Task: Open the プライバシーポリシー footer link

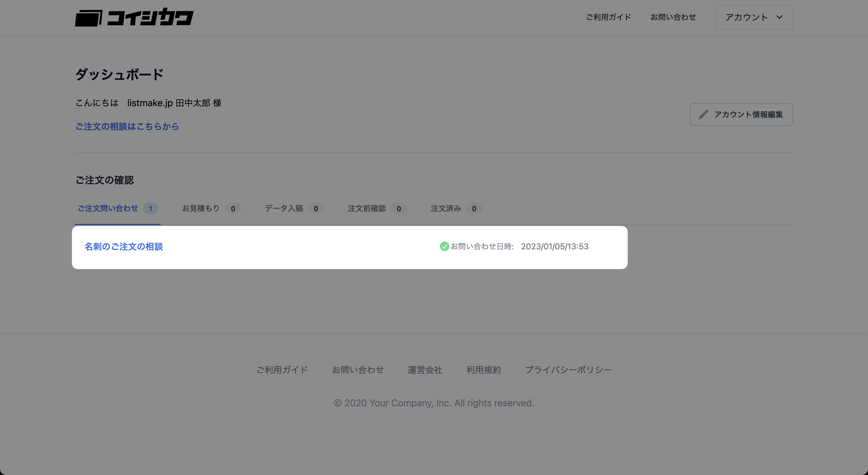Action: pos(568,370)
